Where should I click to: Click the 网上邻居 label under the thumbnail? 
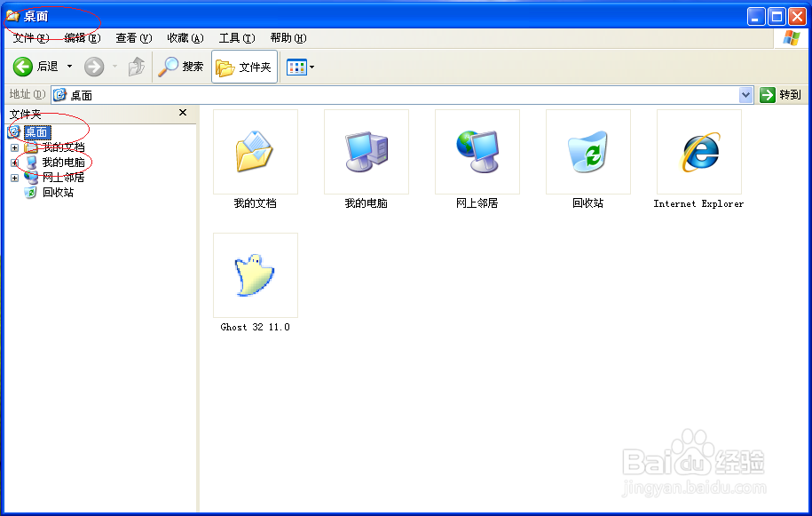click(x=477, y=203)
